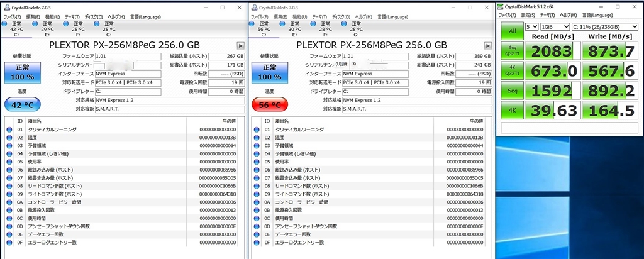Click status circle of row 07 in 42 °C window

point(9,178)
